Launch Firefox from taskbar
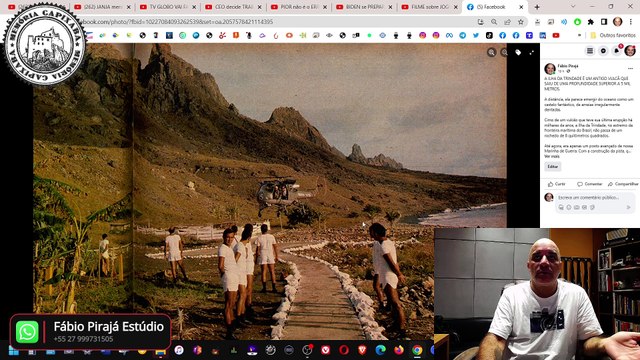This screenshot has width=640, height=360. (399, 350)
